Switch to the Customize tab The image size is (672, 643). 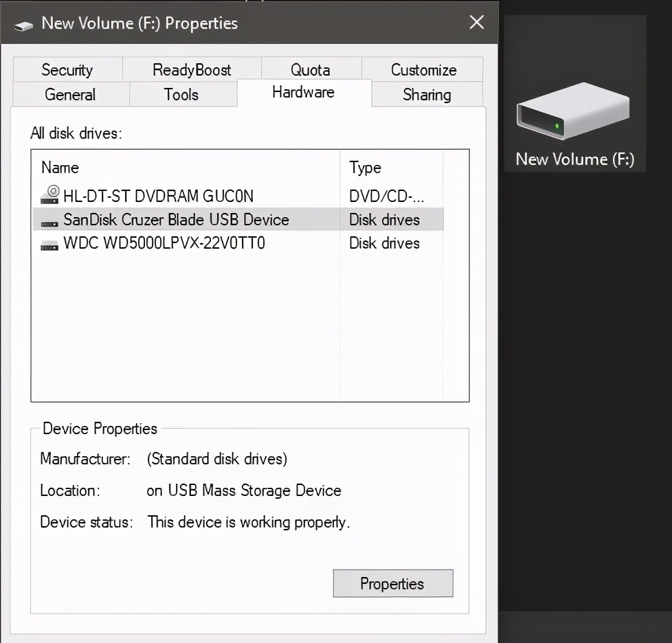point(423,69)
